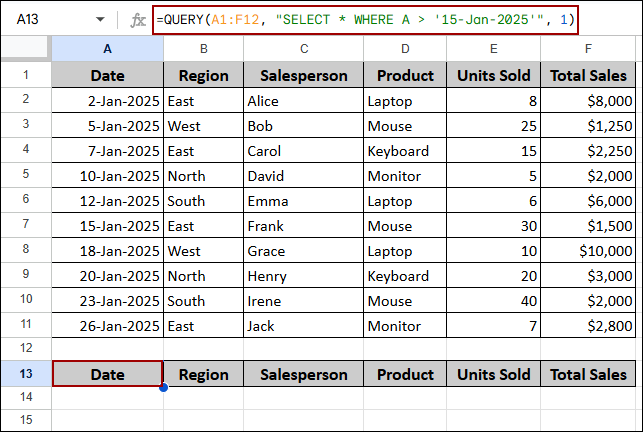Select the $2,800 Total Sales cell

click(588, 326)
